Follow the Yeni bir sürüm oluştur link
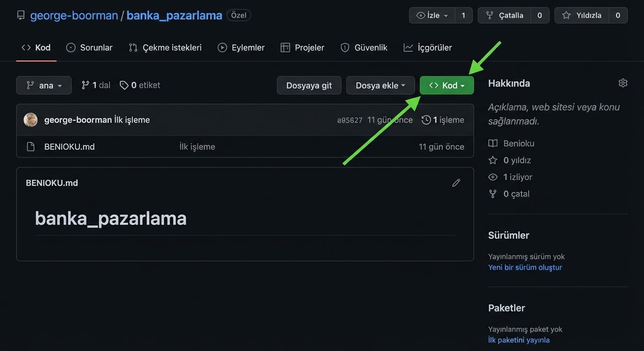 525,267
